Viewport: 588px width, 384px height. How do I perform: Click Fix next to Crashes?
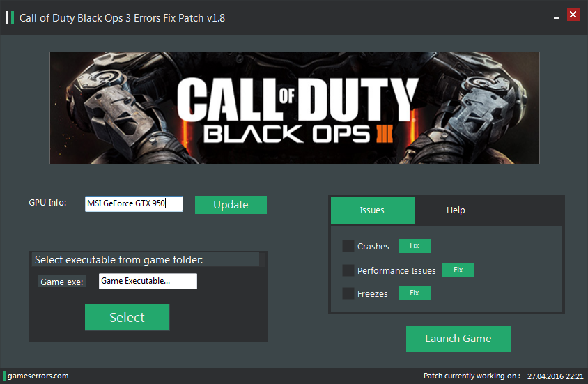pyautogui.click(x=414, y=245)
